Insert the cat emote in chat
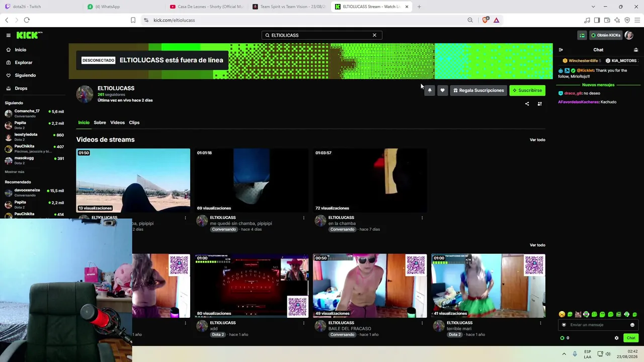 click(578, 314)
